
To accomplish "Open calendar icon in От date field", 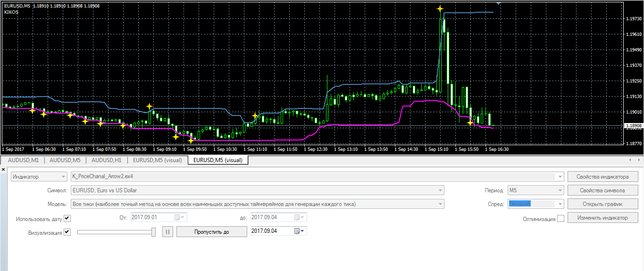I will (x=177, y=217).
